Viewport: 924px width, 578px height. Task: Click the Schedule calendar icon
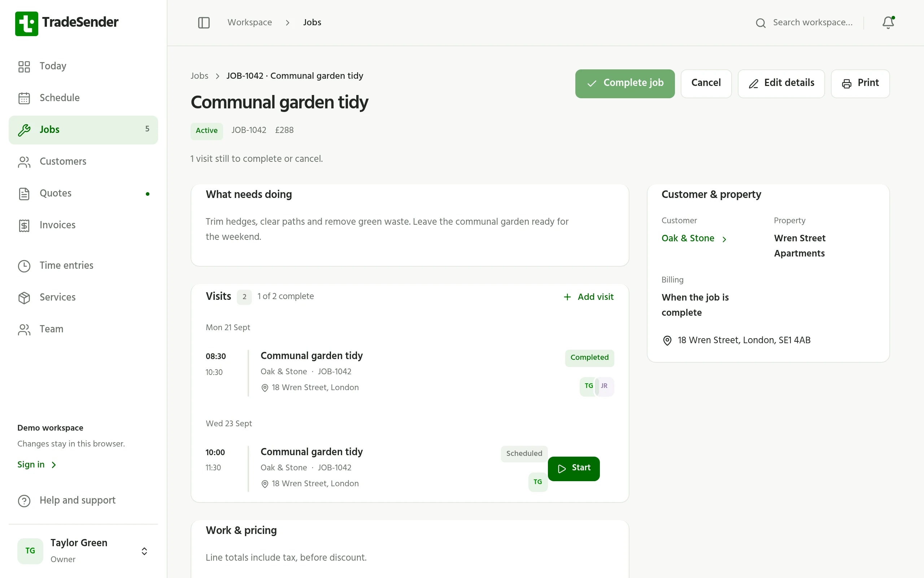[x=24, y=98]
